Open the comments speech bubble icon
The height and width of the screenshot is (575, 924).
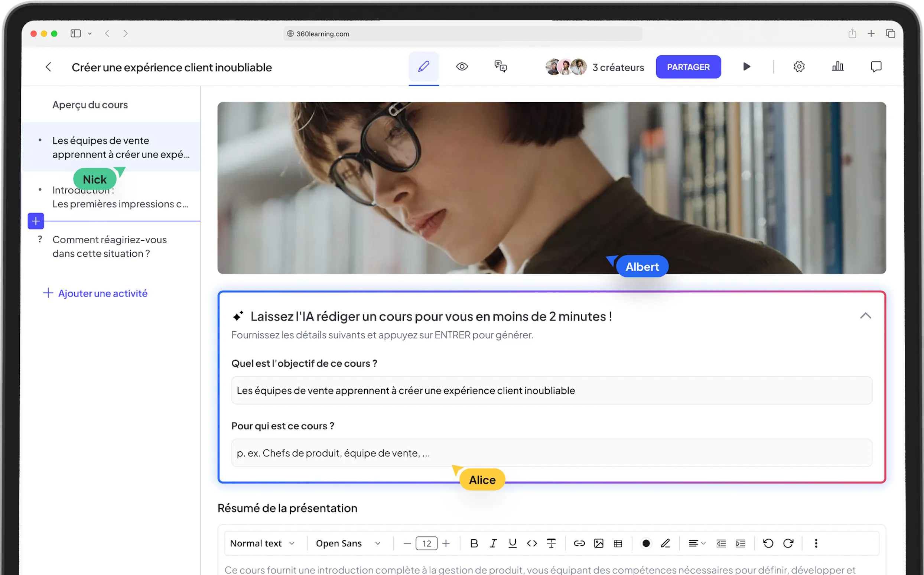876,66
